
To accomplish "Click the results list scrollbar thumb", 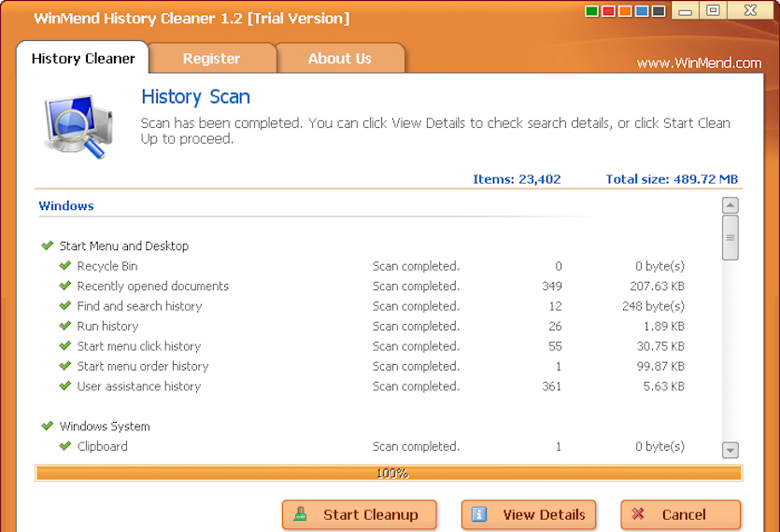I will click(730, 238).
